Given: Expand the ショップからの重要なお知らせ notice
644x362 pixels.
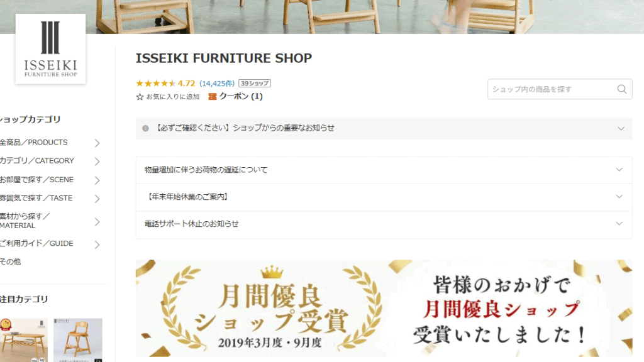Looking at the screenshot, I should (x=384, y=128).
